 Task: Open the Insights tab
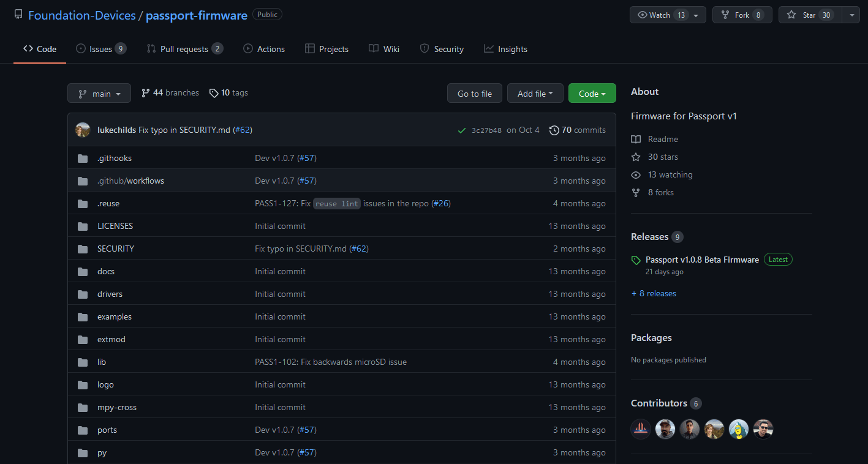pyautogui.click(x=505, y=49)
